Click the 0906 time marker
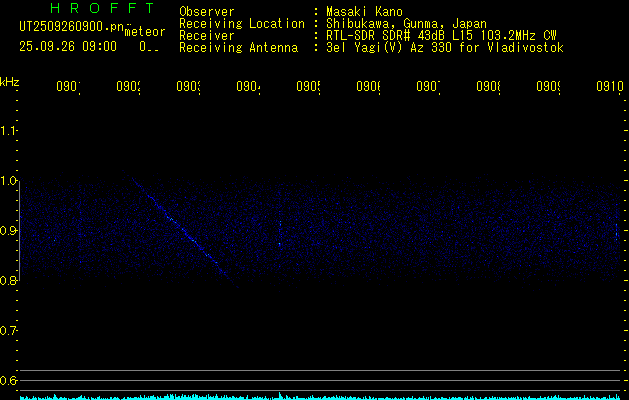Image resolution: width=629 pixels, height=400 pixels. pos(368,86)
